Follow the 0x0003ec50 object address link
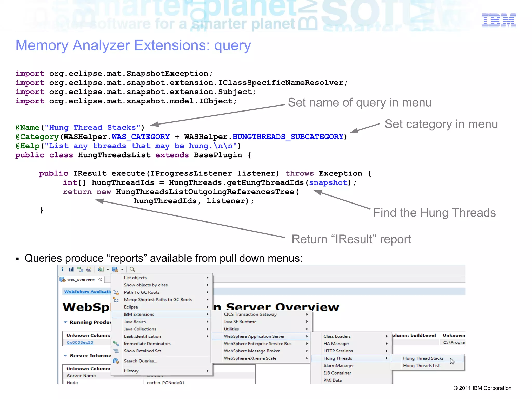 [x=80, y=342]
